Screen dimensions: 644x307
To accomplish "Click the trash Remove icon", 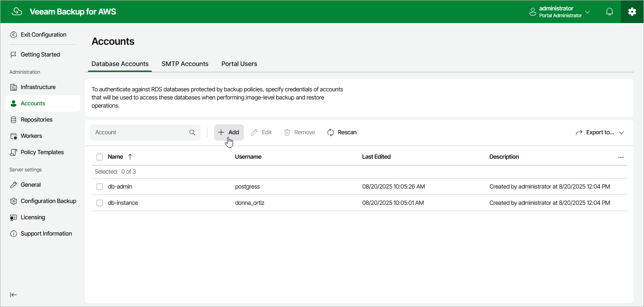I will pyautogui.click(x=287, y=132).
